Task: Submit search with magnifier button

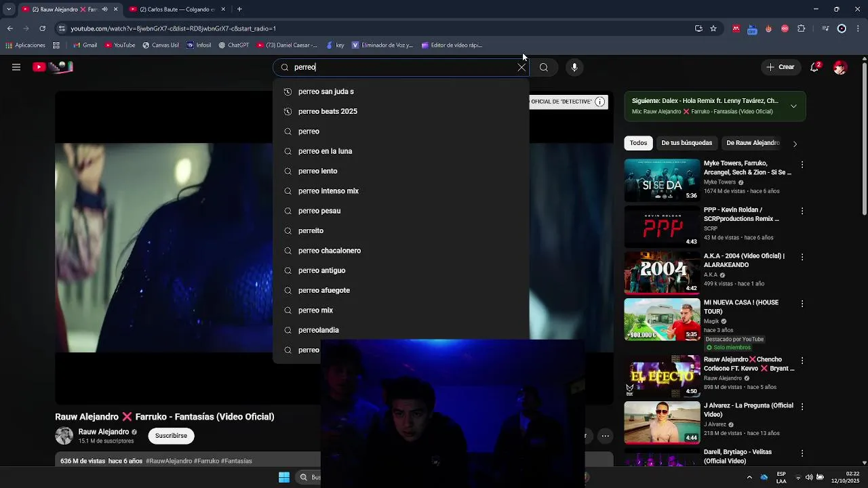Action: (544, 67)
